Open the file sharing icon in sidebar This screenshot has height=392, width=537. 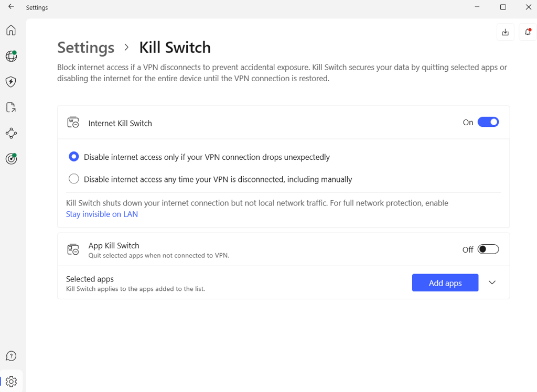coord(11,107)
